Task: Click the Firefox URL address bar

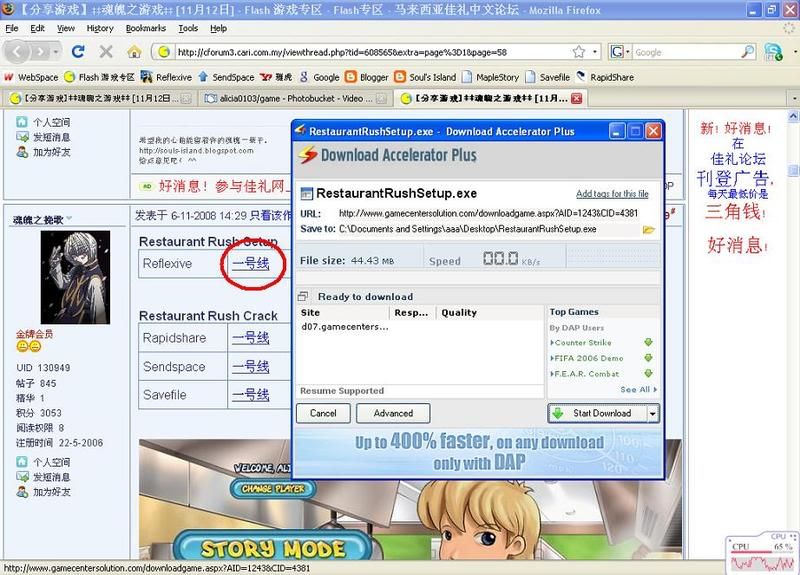Action: (380, 52)
